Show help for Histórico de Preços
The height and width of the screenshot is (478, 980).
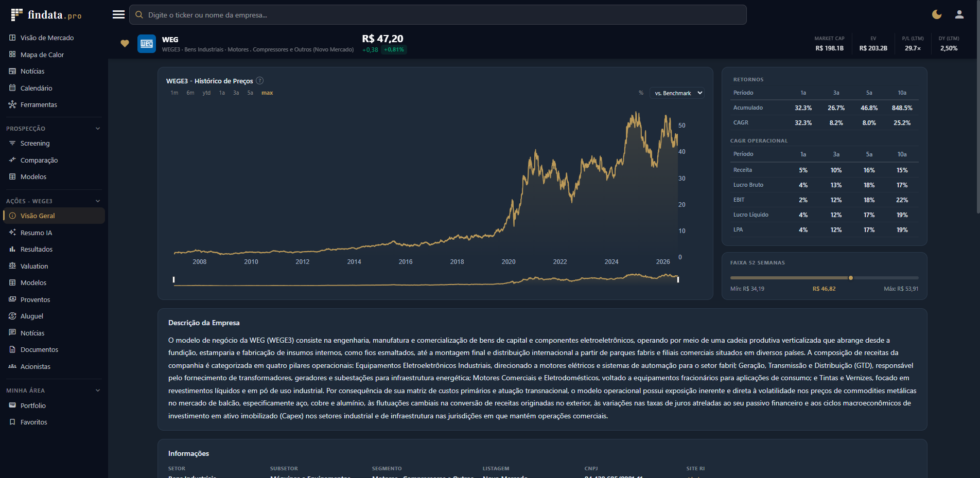[x=260, y=81]
